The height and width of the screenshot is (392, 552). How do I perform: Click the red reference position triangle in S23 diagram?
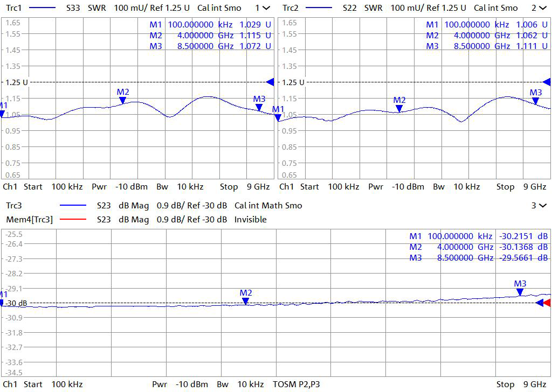pos(547,303)
